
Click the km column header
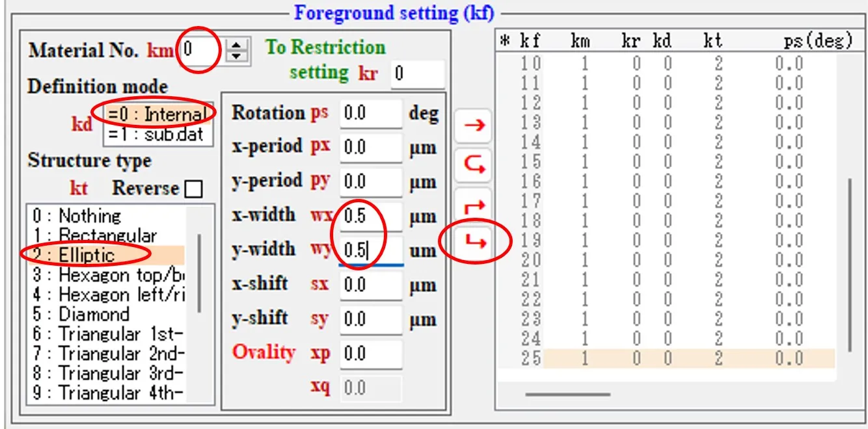[x=580, y=42]
